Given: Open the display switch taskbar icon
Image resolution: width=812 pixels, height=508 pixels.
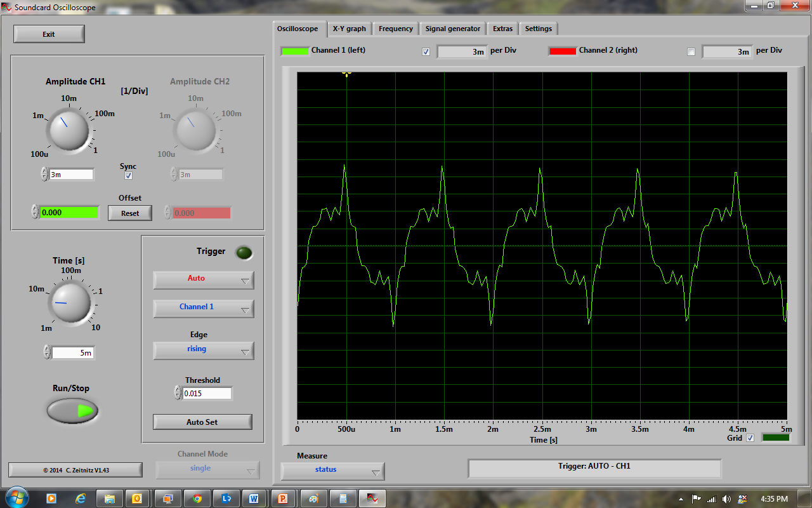Looking at the screenshot, I should click(167, 498).
